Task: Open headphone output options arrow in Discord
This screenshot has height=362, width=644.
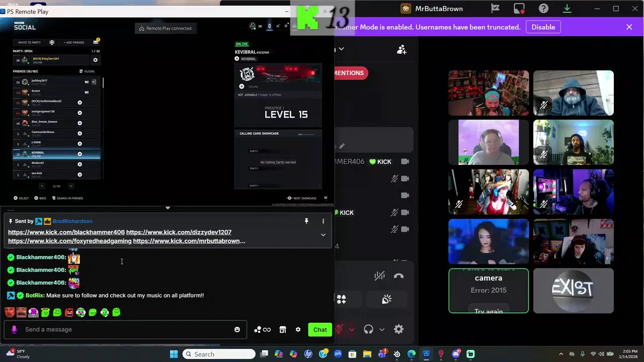Action: point(382,330)
